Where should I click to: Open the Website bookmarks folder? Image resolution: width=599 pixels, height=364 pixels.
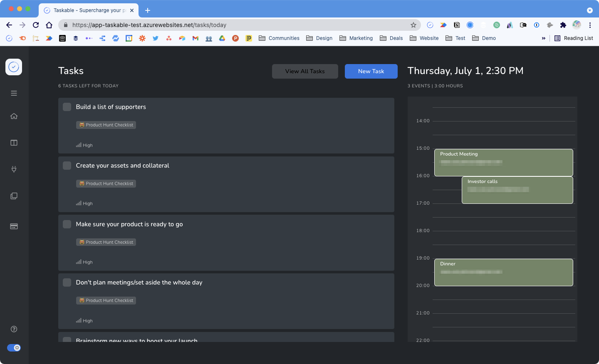point(424,38)
